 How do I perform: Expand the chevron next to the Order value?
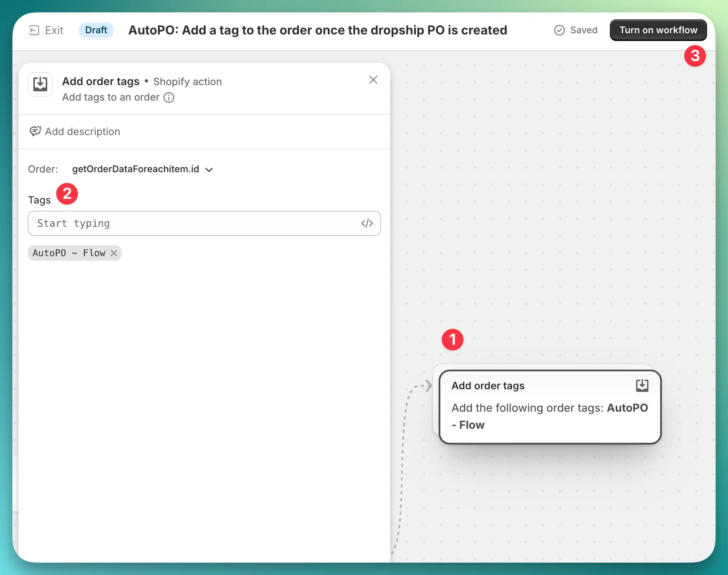(x=209, y=169)
